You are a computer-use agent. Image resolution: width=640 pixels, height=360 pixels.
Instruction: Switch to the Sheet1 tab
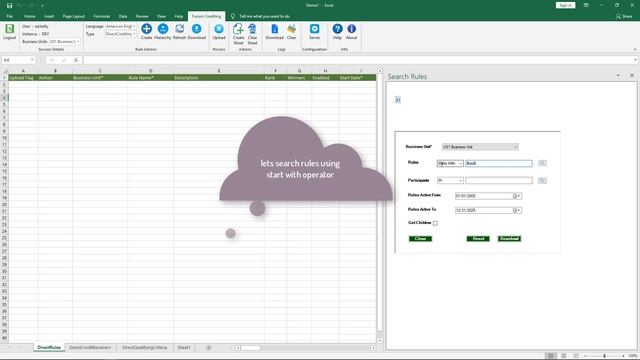pos(184,348)
